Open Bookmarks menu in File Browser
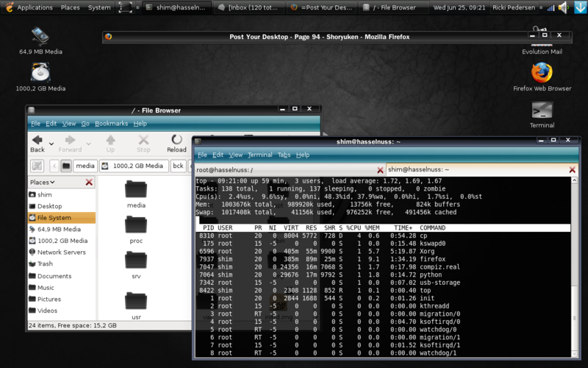Screen dimensions: 588x368 (111, 124)
